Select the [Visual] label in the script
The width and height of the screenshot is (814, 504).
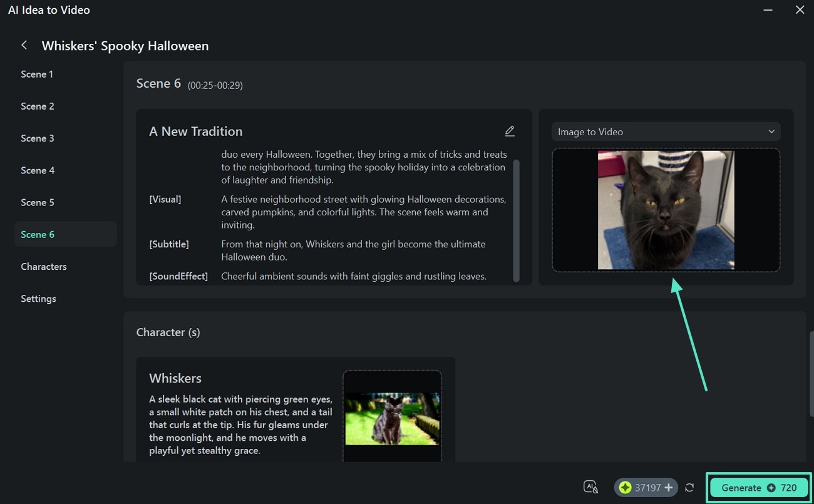(x=165, y=199)
